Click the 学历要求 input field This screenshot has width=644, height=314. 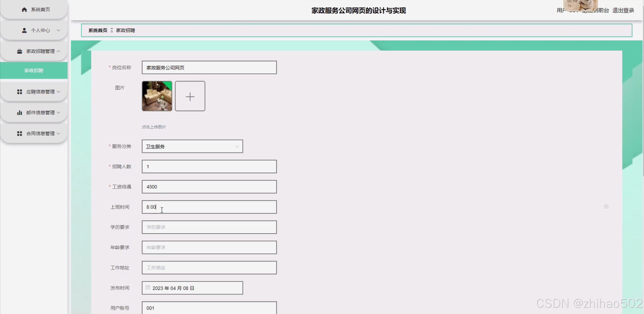pos(209,227)
